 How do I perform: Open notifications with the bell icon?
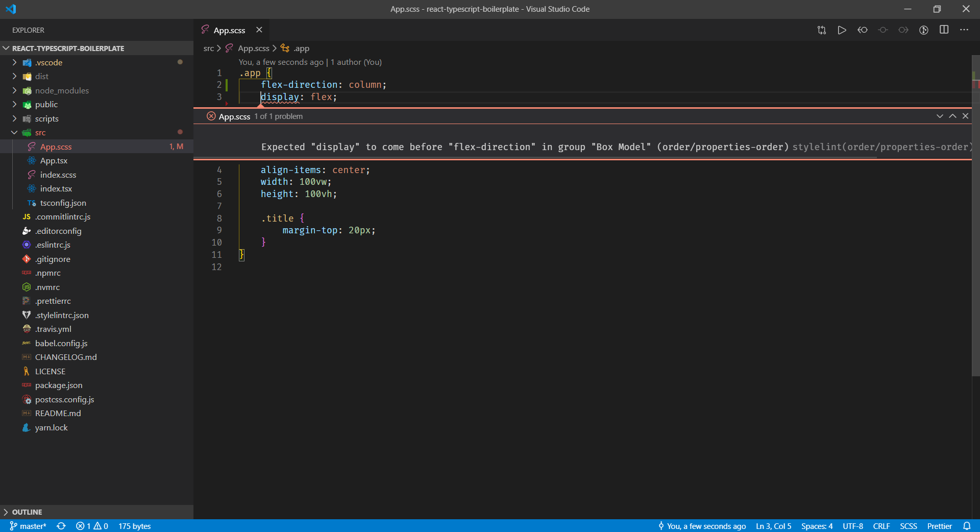click(967, 526)
